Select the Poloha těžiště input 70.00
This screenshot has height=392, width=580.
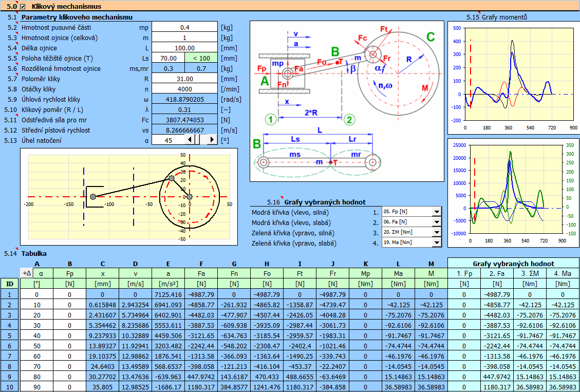(x=169, y=58)
